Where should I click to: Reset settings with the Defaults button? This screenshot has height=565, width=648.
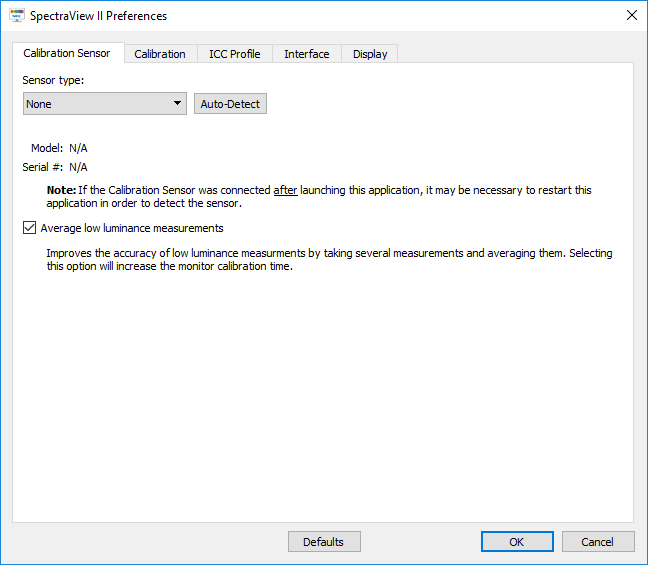(x=324, y=541)
